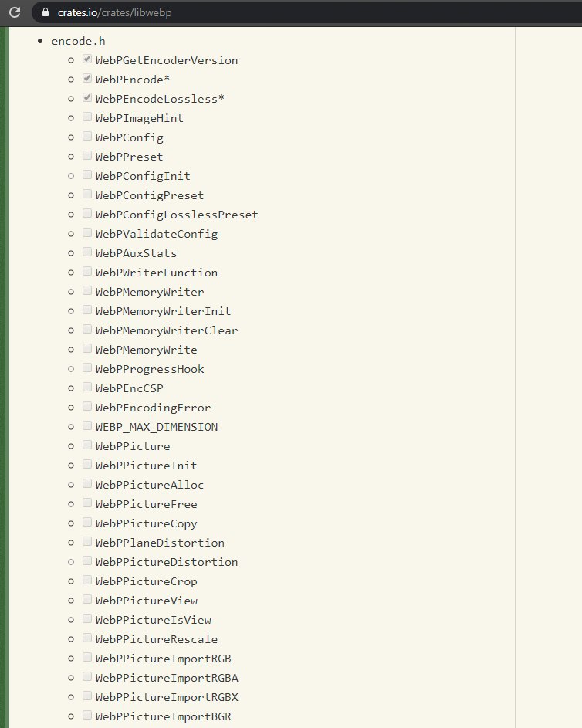The width and height of the screenshot is (582, 728).
Task: Check the WebPConfigLosslessPreset checkbox
Action: pyautogui.click(x=87, y=214)
